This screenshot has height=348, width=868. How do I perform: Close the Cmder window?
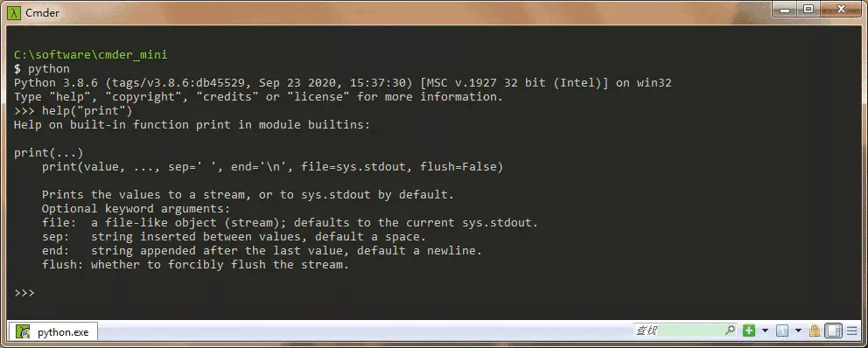842,9
